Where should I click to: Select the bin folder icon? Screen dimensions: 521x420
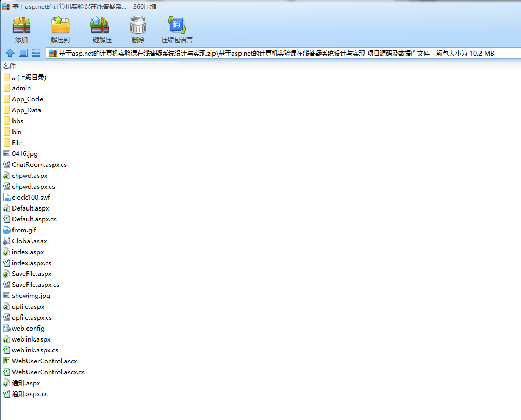pyautogui.click(x=7, y=132)
